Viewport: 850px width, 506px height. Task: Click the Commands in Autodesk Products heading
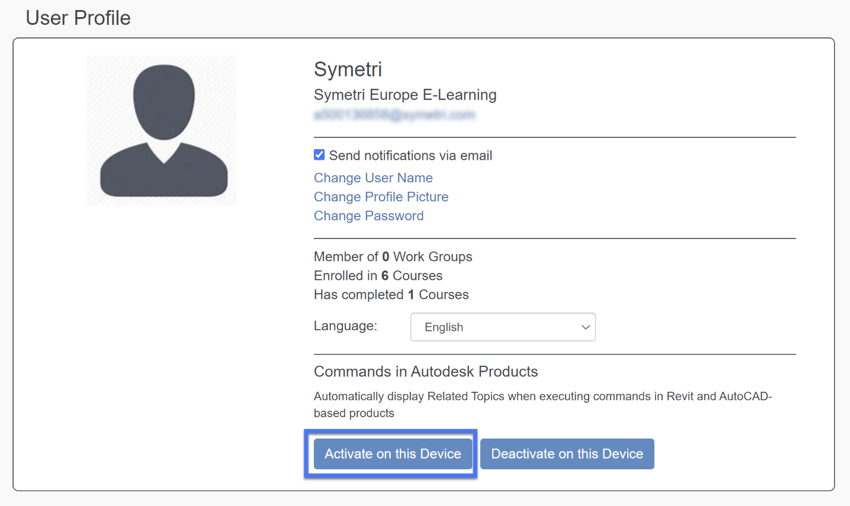(x=426, y=372)
